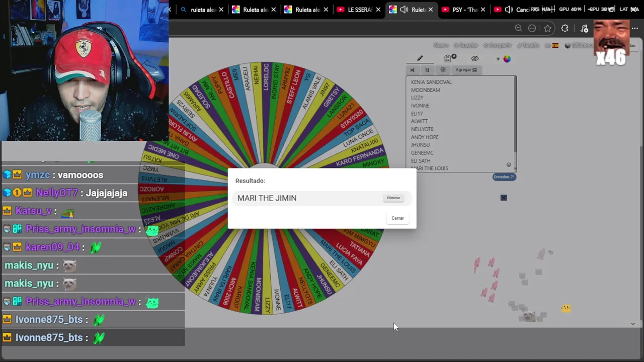This screenshot has height=362, width=644.
Task: Bookmark page with the star icon
Action: [547, 29]
